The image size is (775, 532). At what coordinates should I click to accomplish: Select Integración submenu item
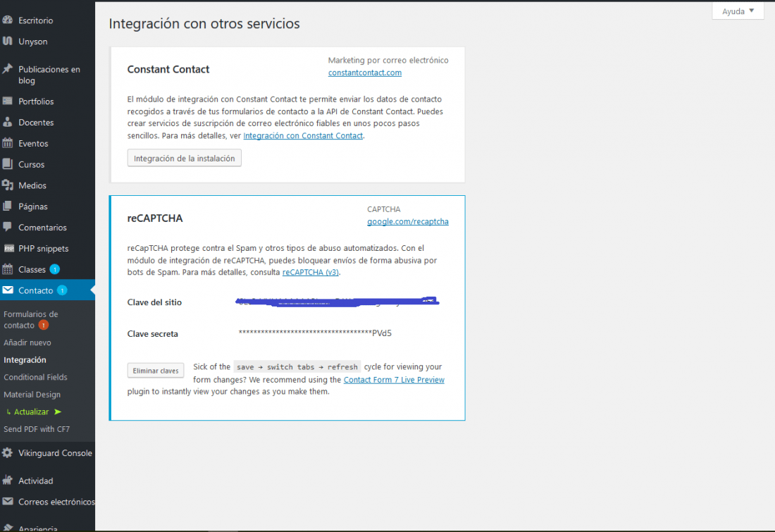[25, 359]
